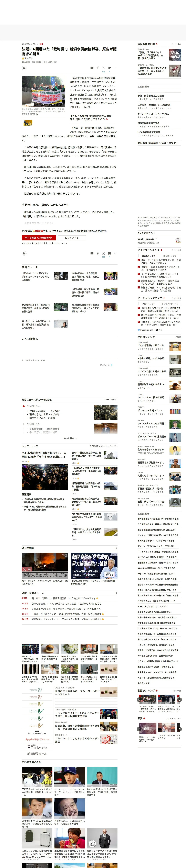Click red arrow beside 注目の連載記事 heading
This screenshot has width=186, height=868.
pos(157,44)
